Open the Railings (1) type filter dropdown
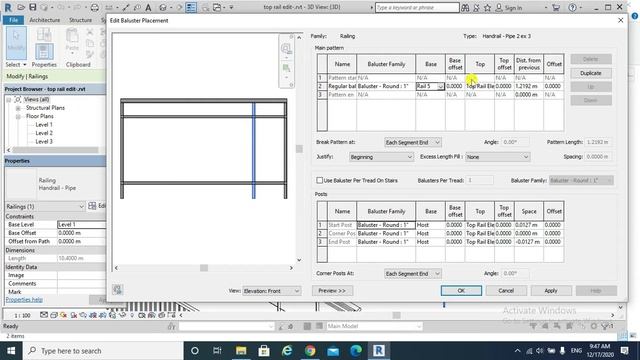The height and width of the screenshot is (360, 640). coord(44,207)
